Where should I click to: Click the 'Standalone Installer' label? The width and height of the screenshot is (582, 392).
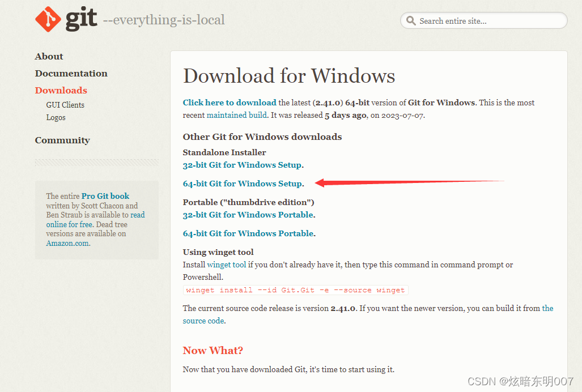pos(224,152)
